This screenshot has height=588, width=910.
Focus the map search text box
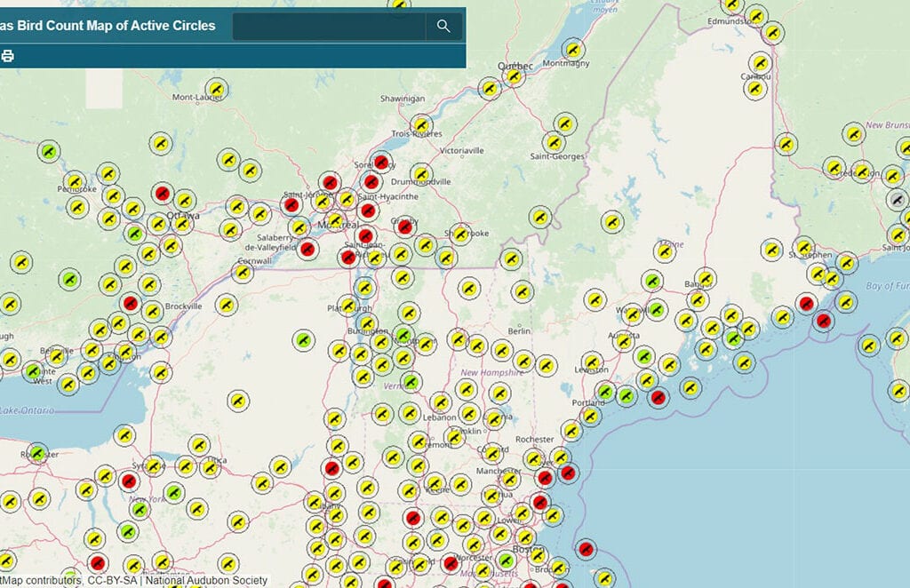tap(329, 26)
